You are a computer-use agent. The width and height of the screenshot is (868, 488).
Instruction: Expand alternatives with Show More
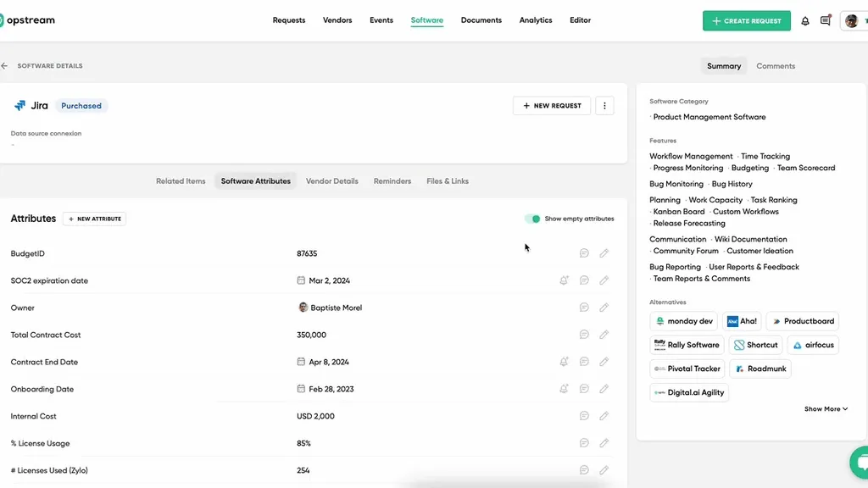[826, 409]
